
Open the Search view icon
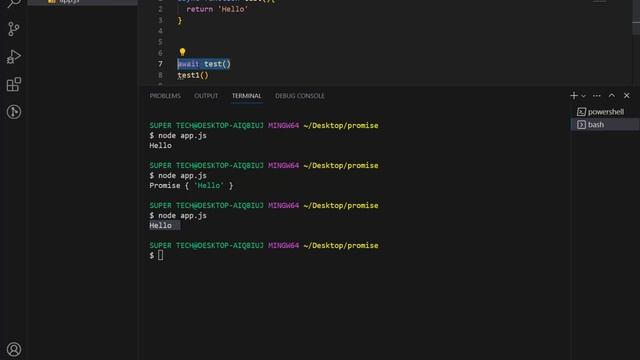pyautogui.click(x=13, y=3)
